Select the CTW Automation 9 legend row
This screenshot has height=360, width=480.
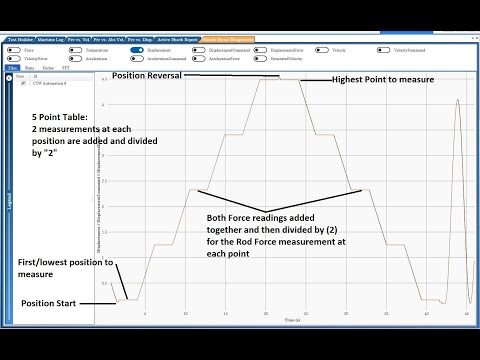53,83
